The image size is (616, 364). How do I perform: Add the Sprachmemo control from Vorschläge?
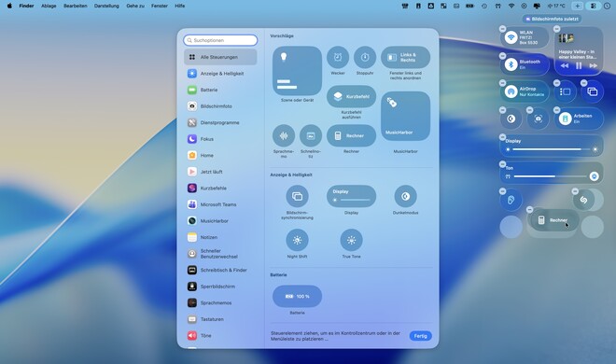[x=283, y=136]
